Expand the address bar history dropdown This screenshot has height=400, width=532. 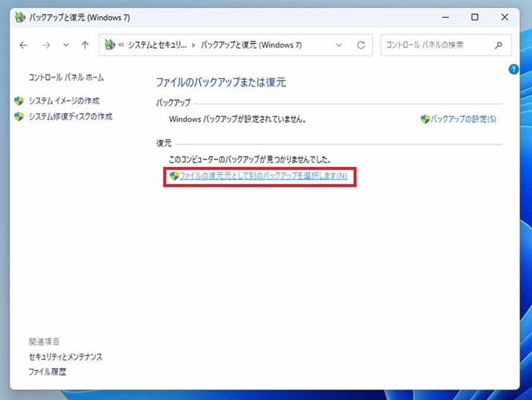pos(339,45)
